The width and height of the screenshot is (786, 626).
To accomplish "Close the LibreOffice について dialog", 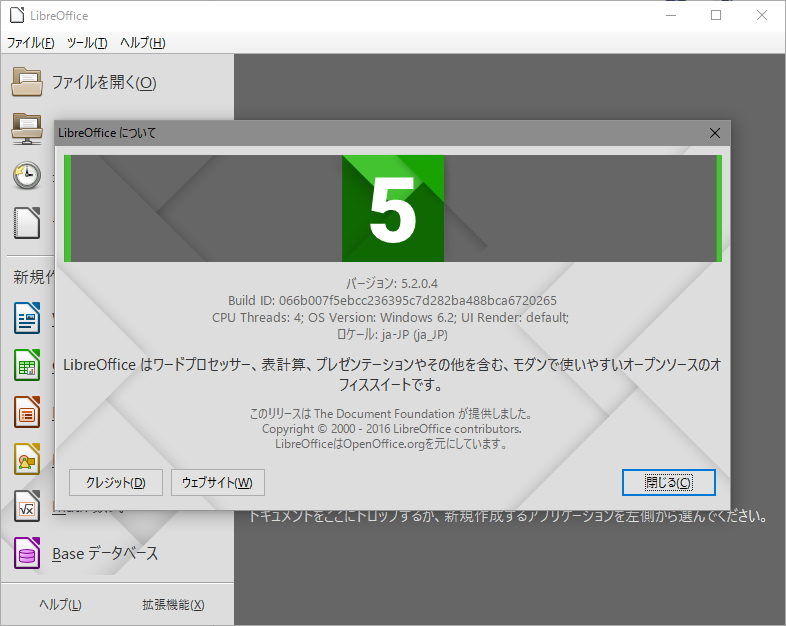I will tap(715, 133).
